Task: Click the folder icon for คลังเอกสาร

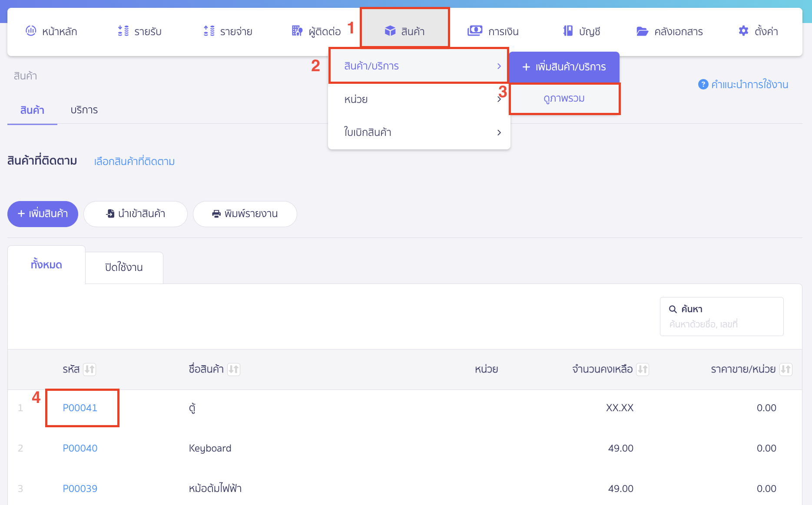Action: (642, 31)
